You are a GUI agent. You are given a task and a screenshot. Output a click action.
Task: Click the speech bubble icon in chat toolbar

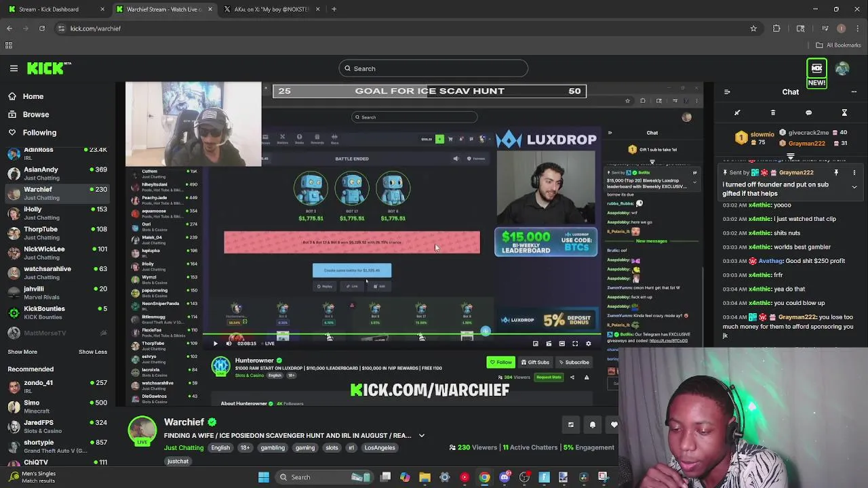[x=808, y=113]
